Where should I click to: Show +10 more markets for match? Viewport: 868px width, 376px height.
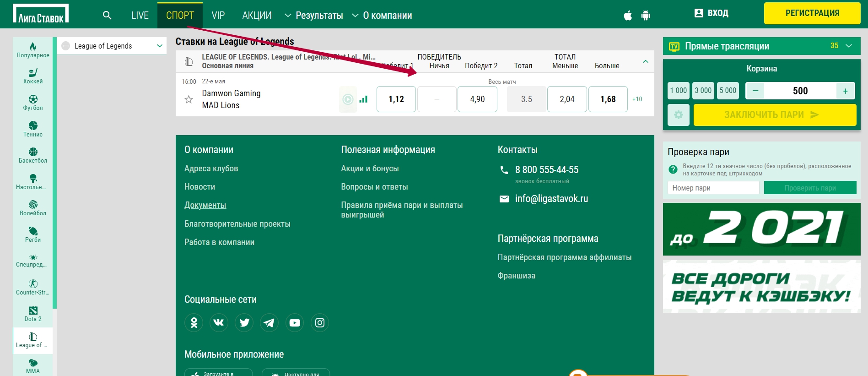pos(637,99)
